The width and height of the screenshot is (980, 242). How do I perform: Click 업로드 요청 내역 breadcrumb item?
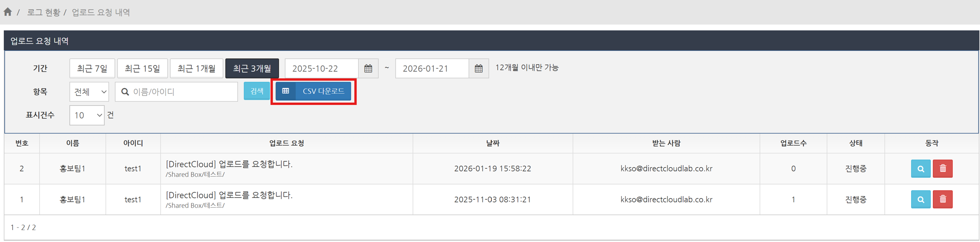click(101, 12)
